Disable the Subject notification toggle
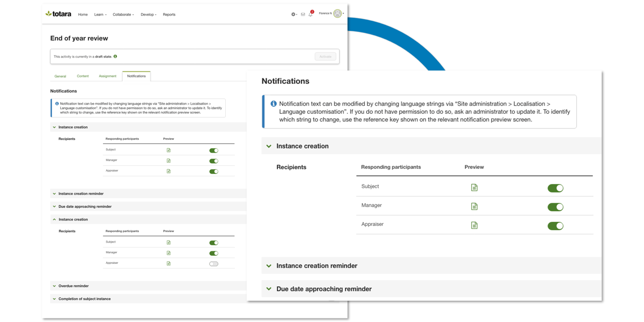 (555, 188)
